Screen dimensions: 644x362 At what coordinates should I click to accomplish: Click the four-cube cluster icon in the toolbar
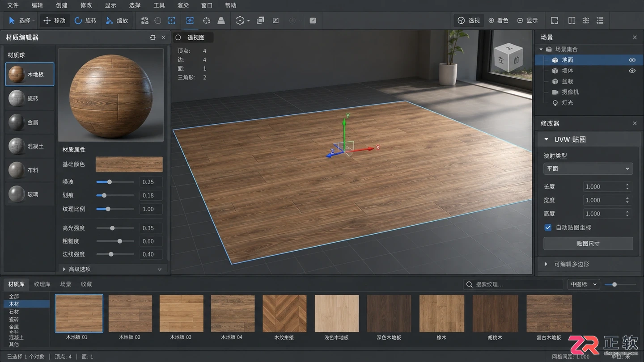pyautogui.click(x=145, y=21)
